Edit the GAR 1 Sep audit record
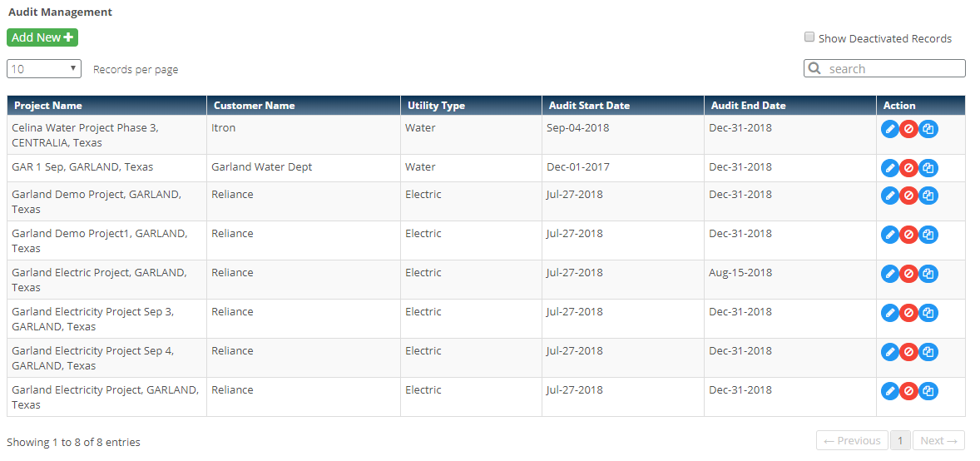The width and height of the screenshot is (980, 461). pyautogui.click(x=890, y=168)
